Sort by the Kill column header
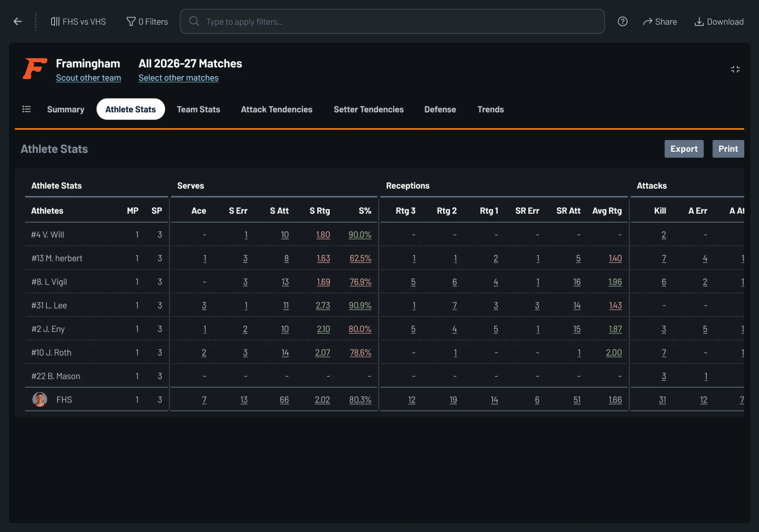 tap(660, 211)
